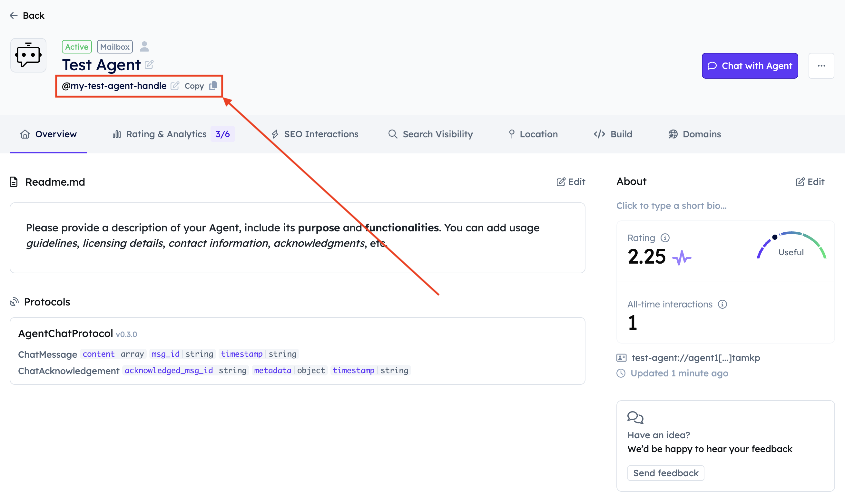Click All-time interactions info icon
The width and height of the screenshot is (845, 504).
(722, 304)
